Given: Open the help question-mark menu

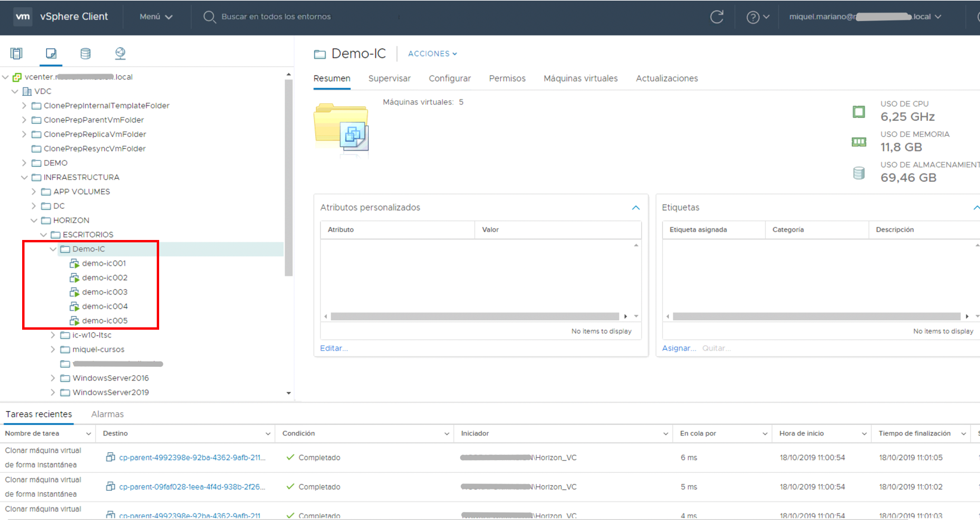Looking at the screenshot, I should coord(757,17).
